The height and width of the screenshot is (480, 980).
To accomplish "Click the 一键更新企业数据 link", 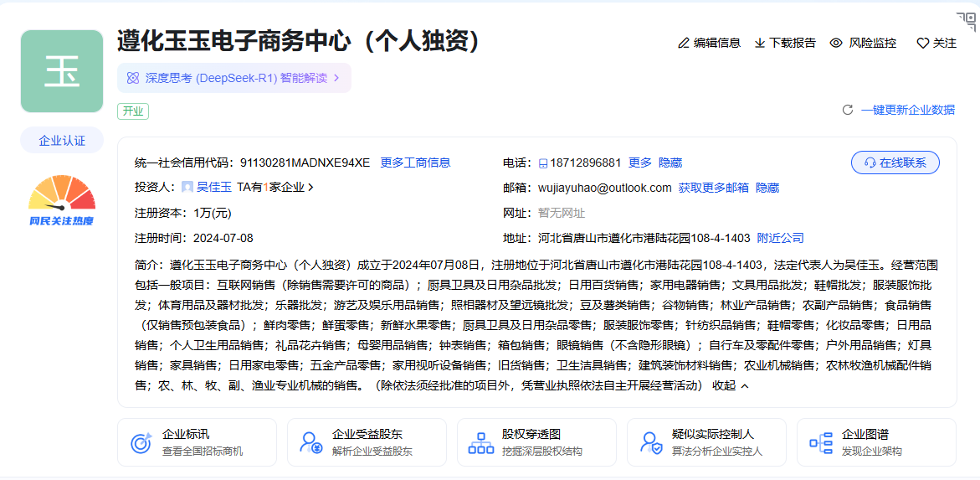I will (x=908, y=110).
